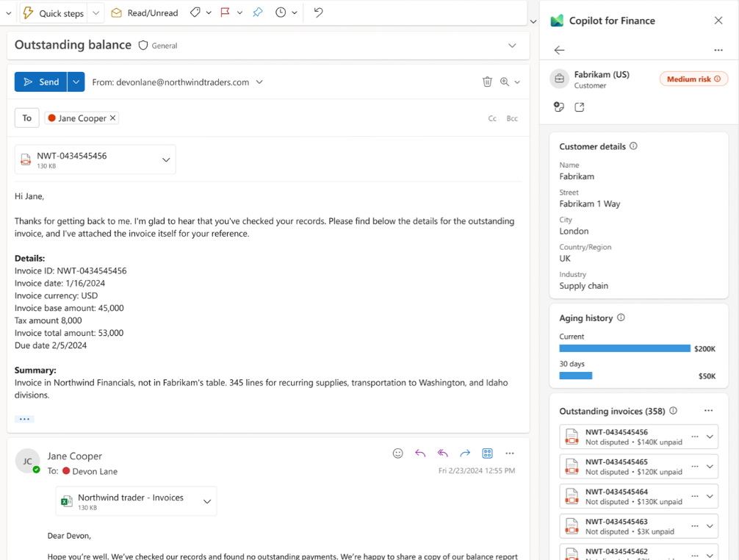Click the change connected record icon
Screen dimensions: 739x560
pos(559,107)
